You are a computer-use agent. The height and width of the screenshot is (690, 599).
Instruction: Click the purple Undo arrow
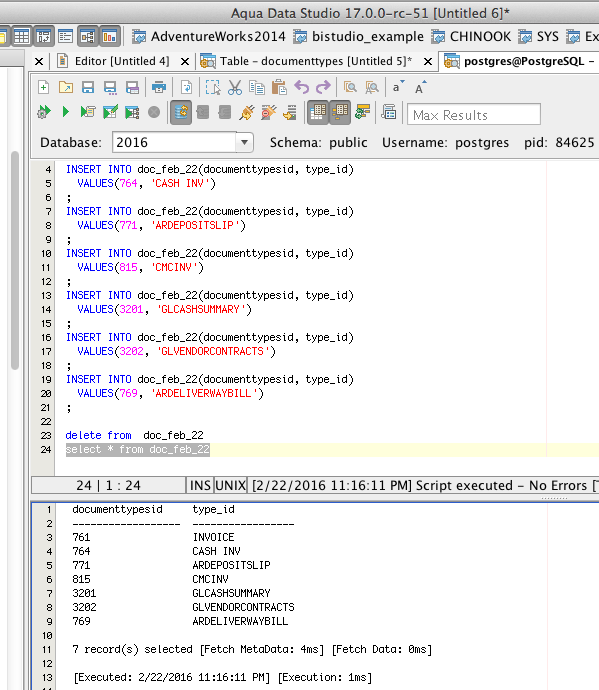pyautogui.click(x=301, y=87)
